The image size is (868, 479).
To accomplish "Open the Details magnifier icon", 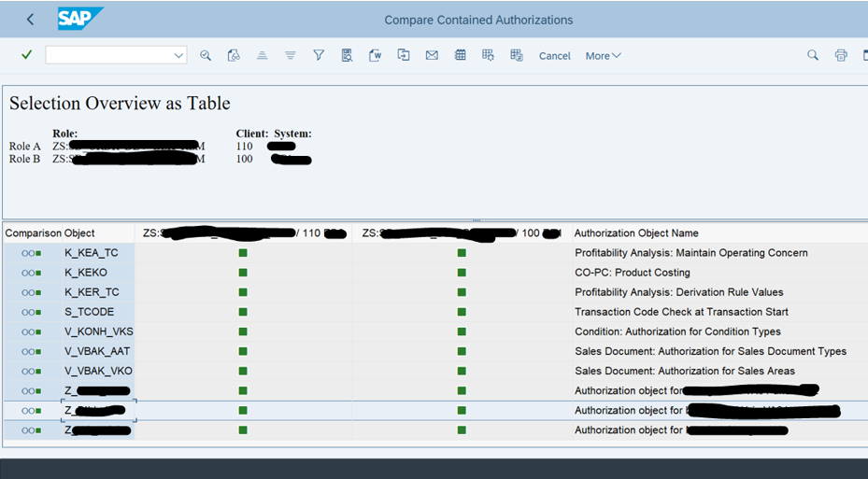I will [x=206, y=56].
